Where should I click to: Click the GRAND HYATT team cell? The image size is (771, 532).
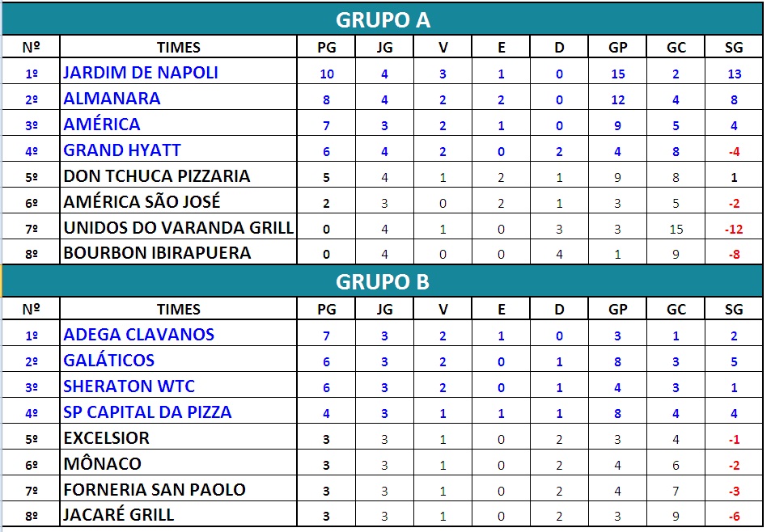179,150
